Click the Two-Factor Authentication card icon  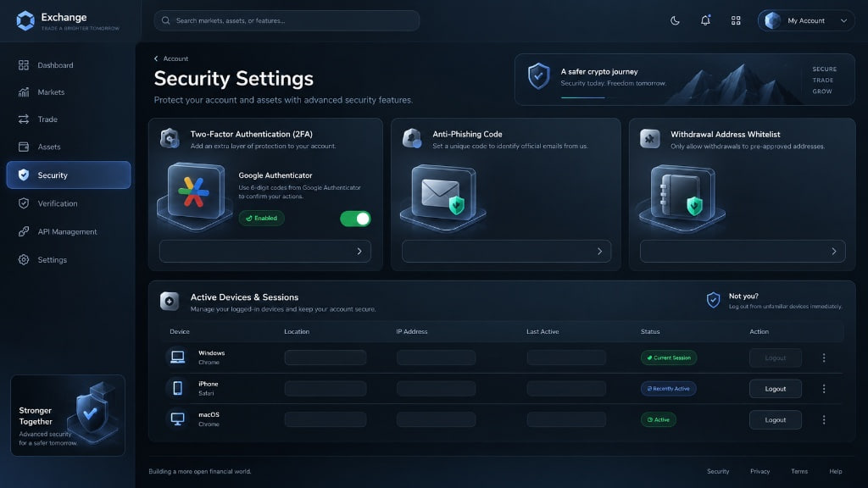click(170, 138)
